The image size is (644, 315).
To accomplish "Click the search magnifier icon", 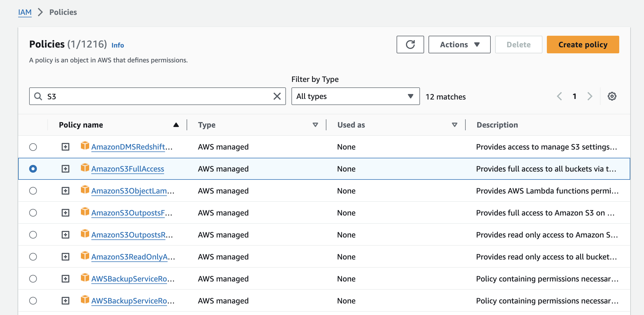I will pos(38,96).
